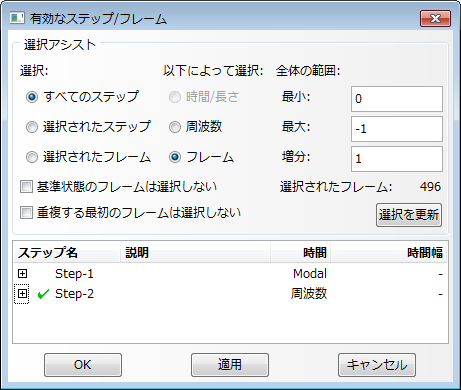The height and width of the screenshot is (390, 461).
Task: Click the Modal cell in Step-1 row
Action: tap(310, 274)
